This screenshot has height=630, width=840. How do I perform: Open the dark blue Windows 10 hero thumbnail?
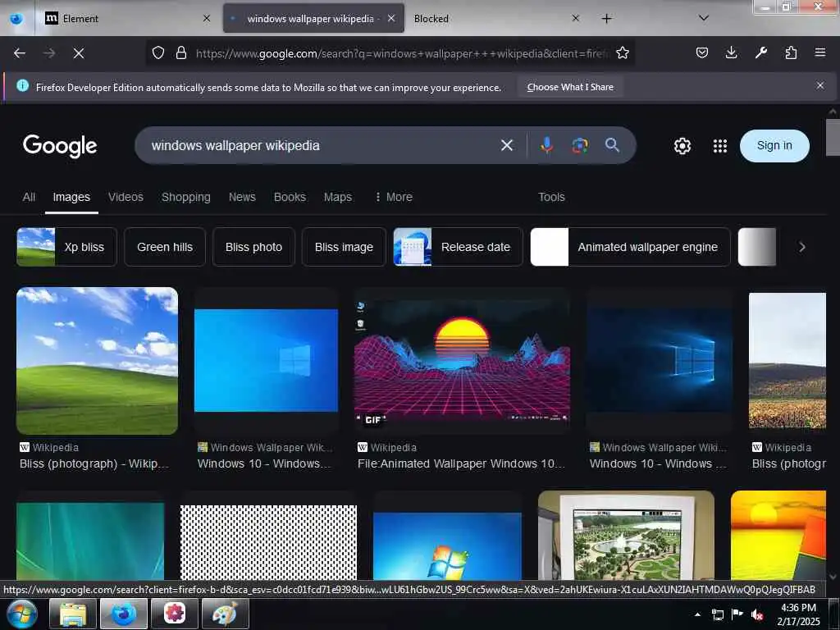(x=659, y=361)
